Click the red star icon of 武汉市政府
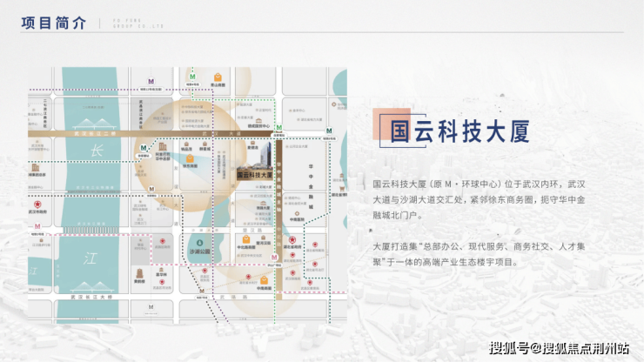This screenshot has width=644, height=362. point(37,204)
